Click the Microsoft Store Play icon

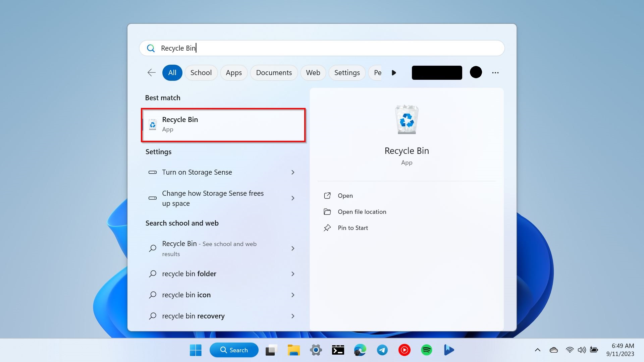click(449, 350)
